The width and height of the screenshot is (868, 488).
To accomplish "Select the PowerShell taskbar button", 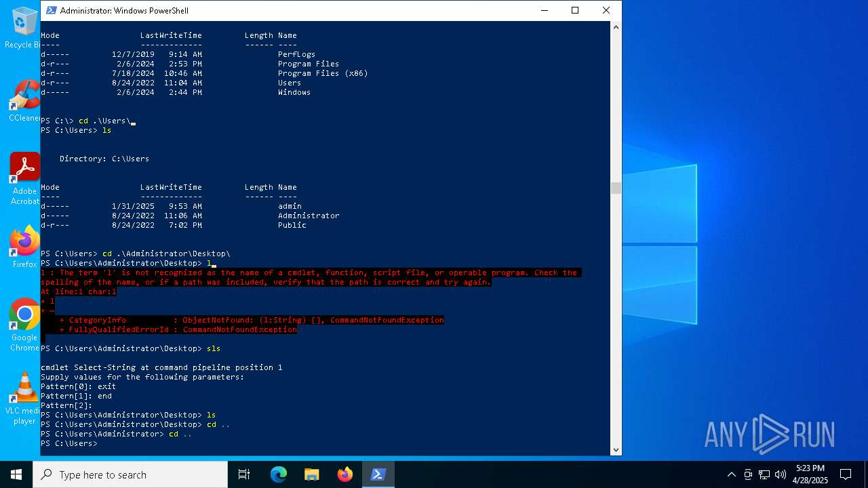I will pos(378,474).
